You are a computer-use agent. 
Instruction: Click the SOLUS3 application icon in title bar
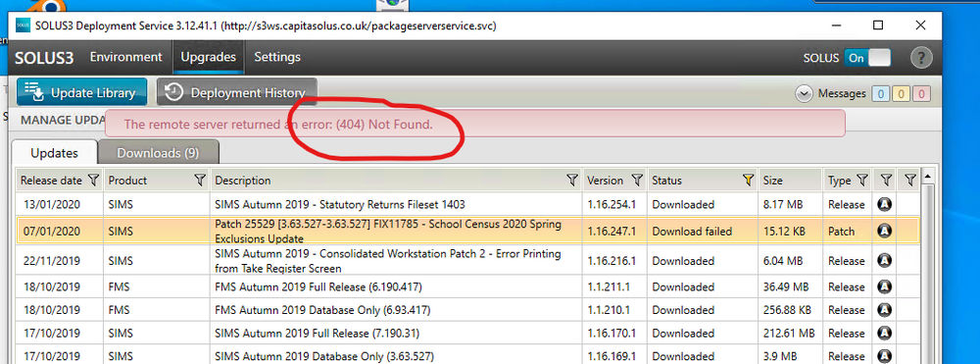pyautogui.click(x=23, y=26)
